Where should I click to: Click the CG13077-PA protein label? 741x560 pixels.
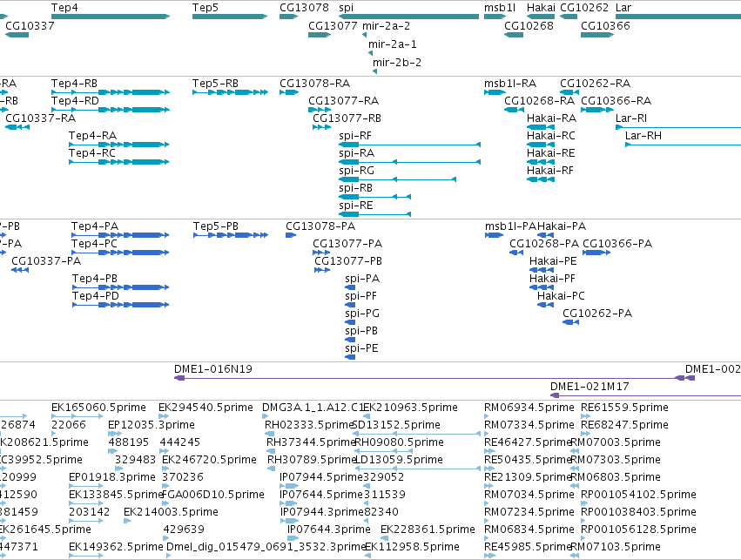coord(347,245)
